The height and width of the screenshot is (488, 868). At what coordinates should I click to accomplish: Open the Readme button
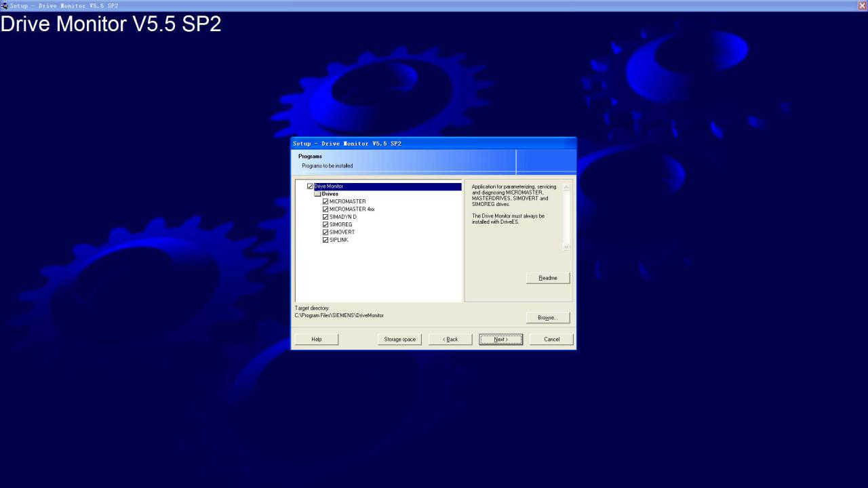548,278
